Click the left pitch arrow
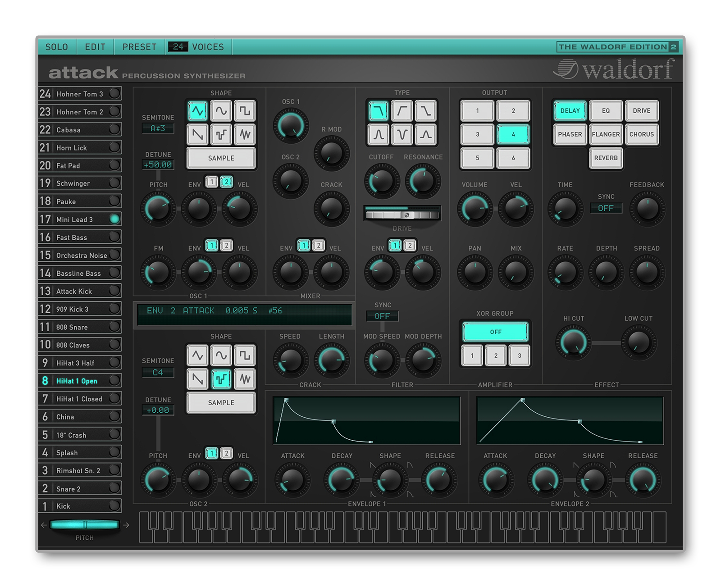This screenshot has height=588, width=721. (44, 525)
